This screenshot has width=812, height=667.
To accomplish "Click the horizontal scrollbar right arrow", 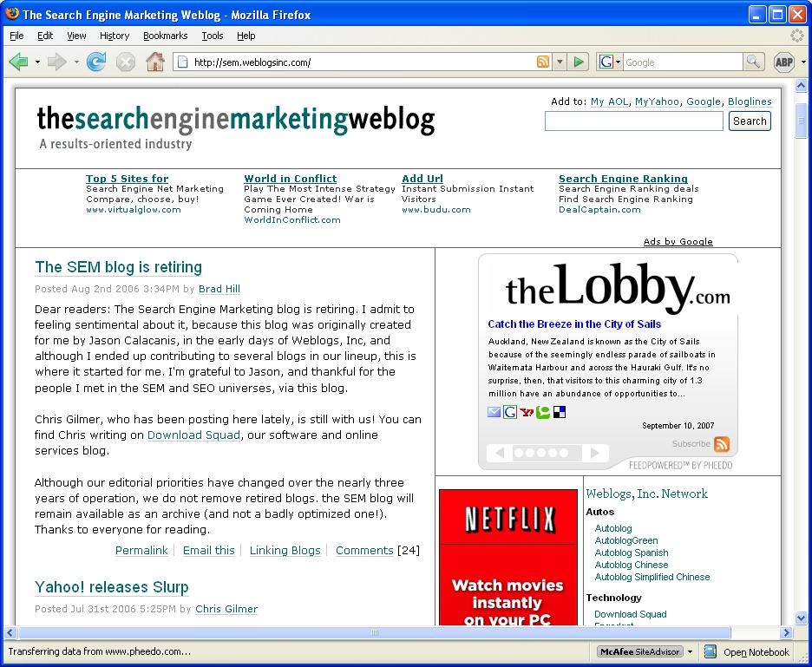I will 787,632.
